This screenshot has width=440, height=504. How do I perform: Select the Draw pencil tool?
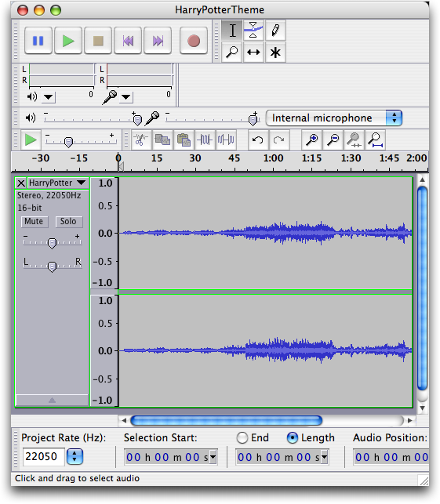click(x=275, y=31)
